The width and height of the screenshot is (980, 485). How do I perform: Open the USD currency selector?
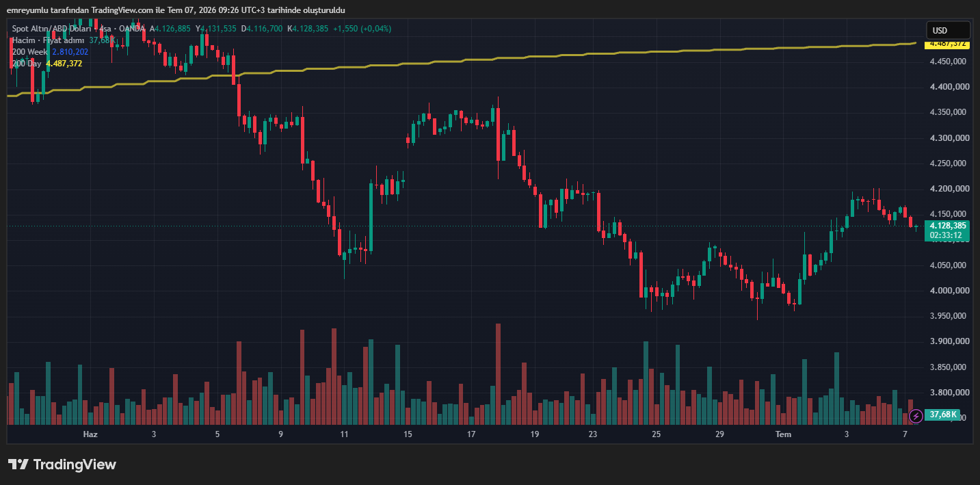coord(948,30)
